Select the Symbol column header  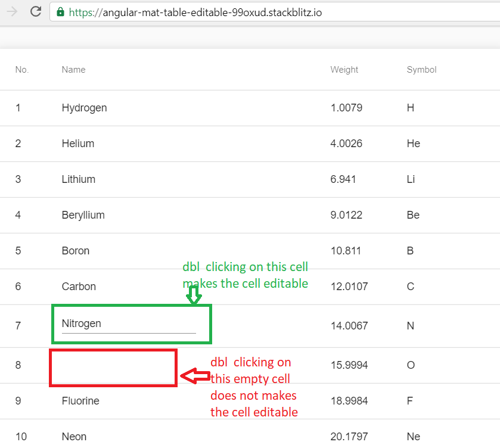421,70
